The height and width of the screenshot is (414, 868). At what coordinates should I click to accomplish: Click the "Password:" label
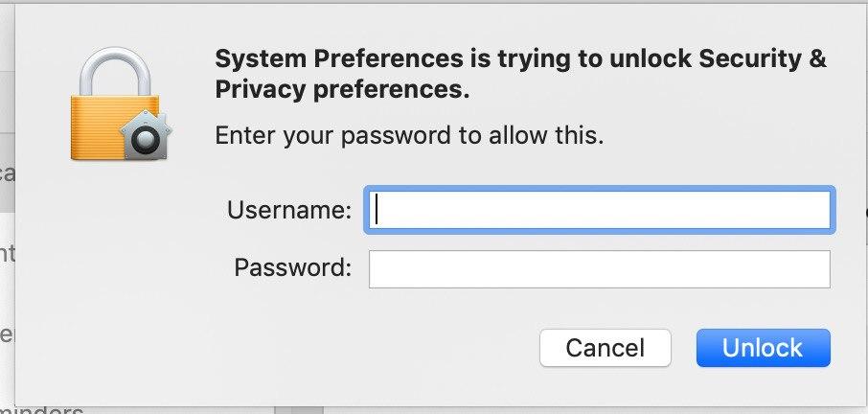[293, 268]
